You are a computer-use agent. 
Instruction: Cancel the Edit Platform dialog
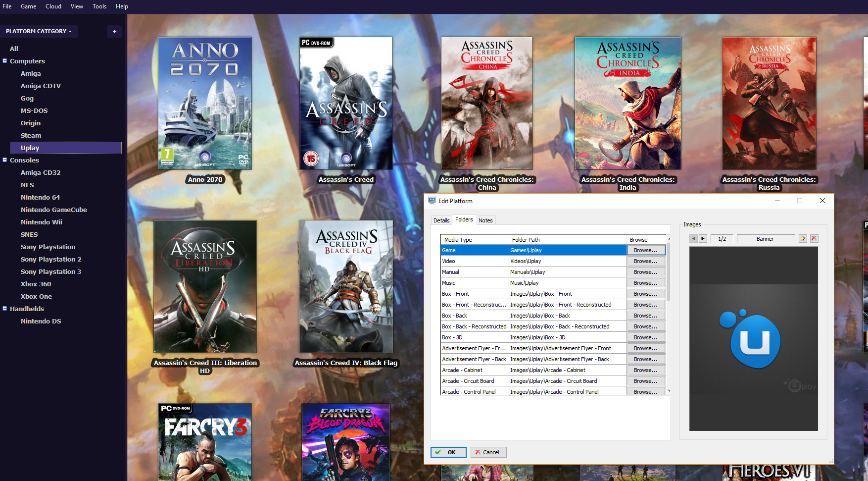(488, 452)
